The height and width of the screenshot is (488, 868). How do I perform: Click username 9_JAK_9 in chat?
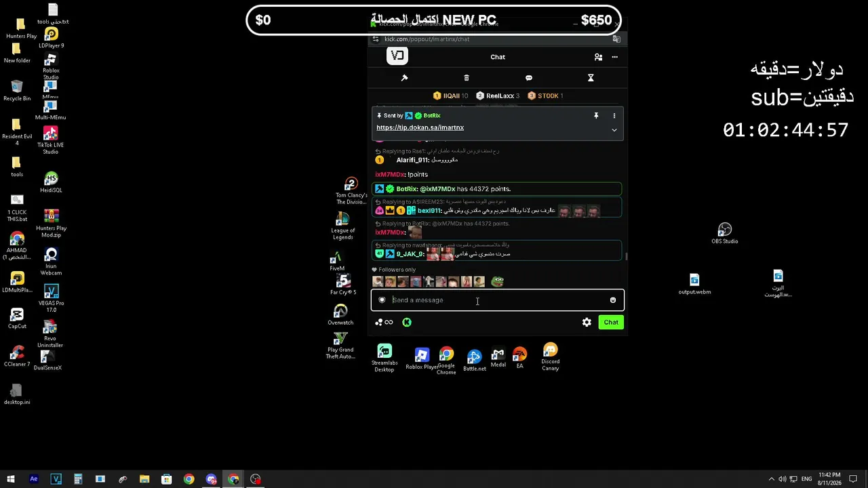(410, 254)
